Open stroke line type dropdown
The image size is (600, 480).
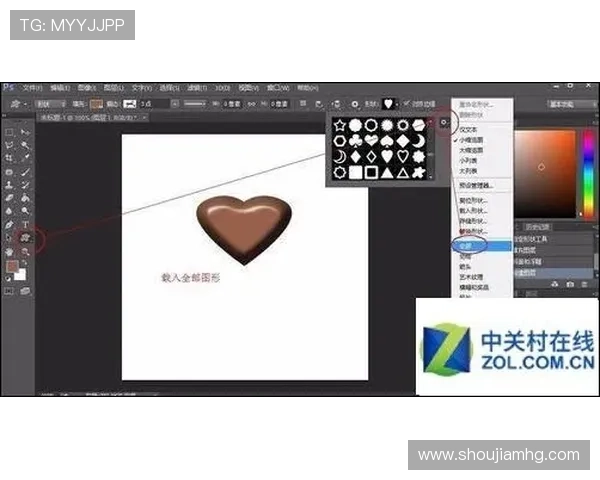point(195,104)
